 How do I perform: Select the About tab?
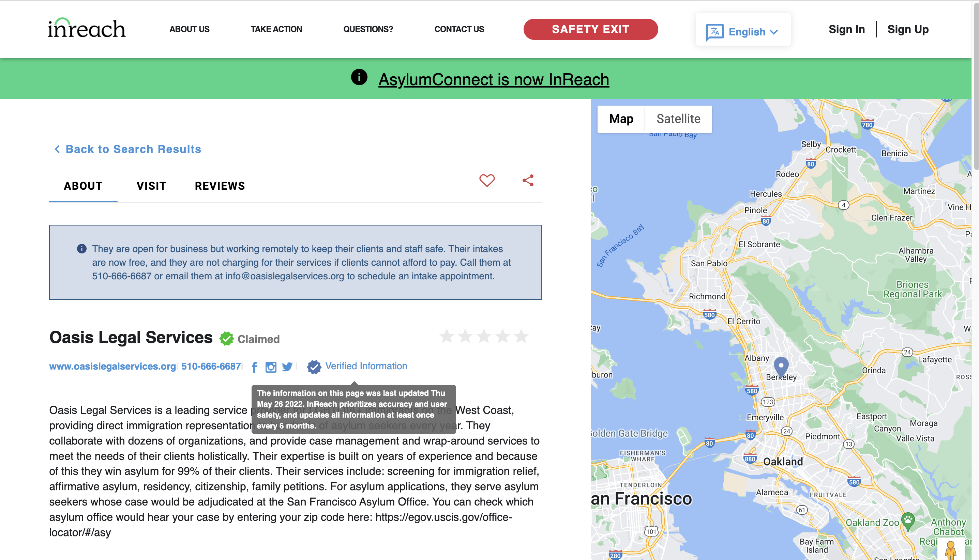pos(83,186)
